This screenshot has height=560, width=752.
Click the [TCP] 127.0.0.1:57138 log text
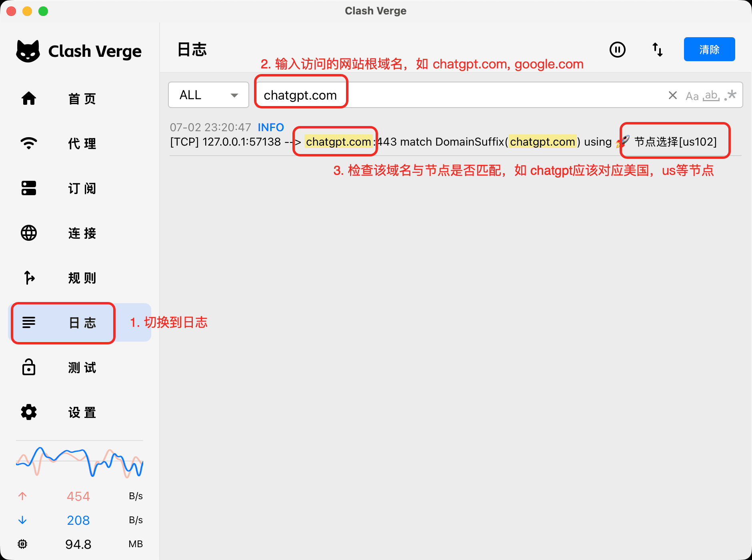226,142
